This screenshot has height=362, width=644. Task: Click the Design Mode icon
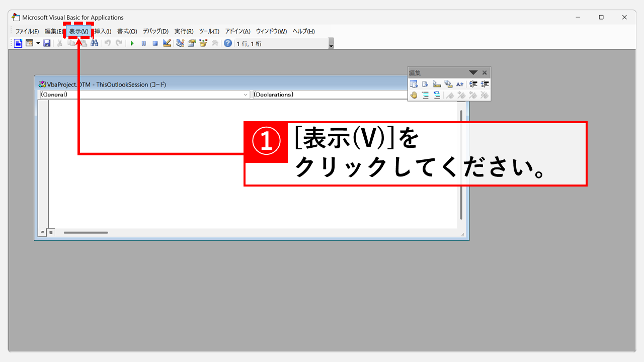[x=167, y=43]
